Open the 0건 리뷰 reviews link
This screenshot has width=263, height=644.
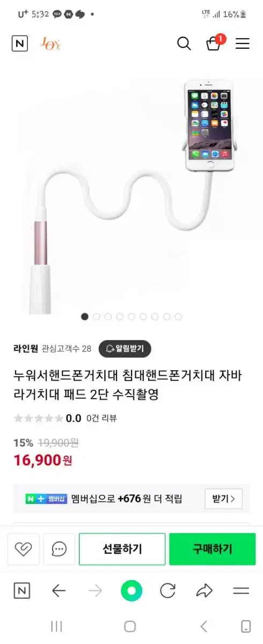click(101, 418)
